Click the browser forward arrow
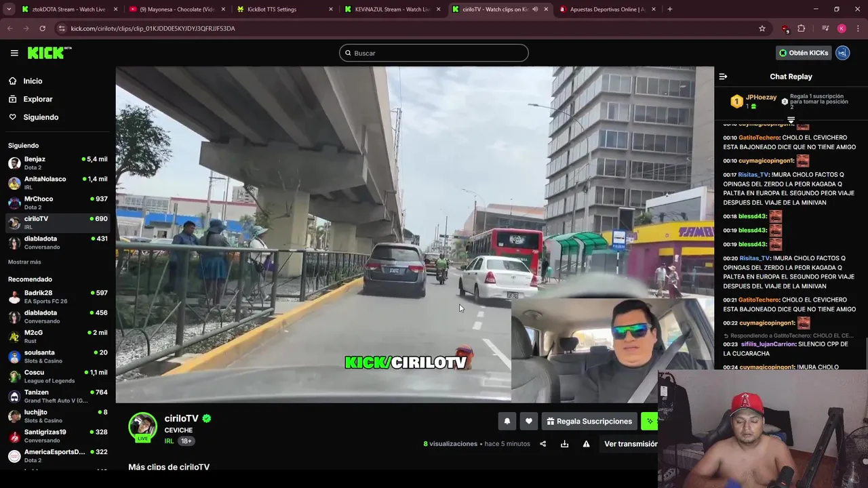The image size is (868, 488). pyautogui.click(x=26, y=28)
